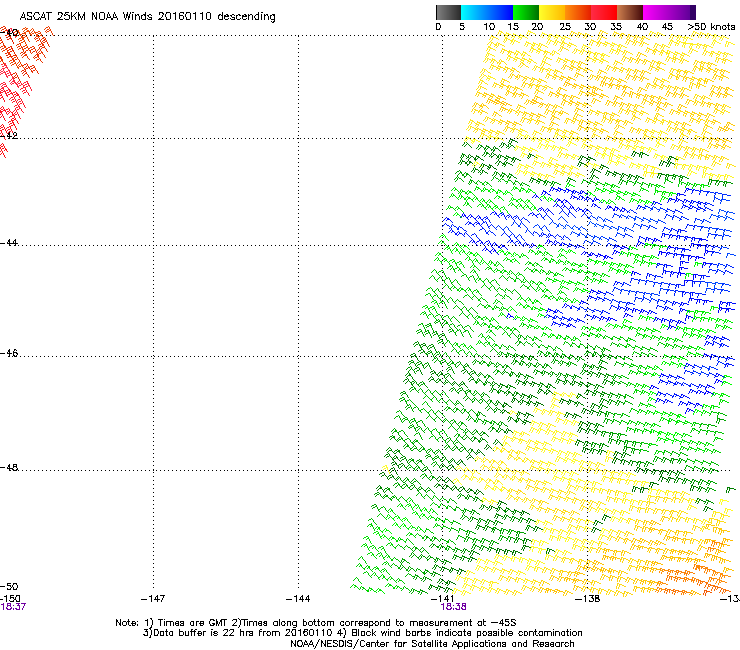Click the '-48' latitude axis label
Viewport: 740px width, 650px height.
pos(9,467)
